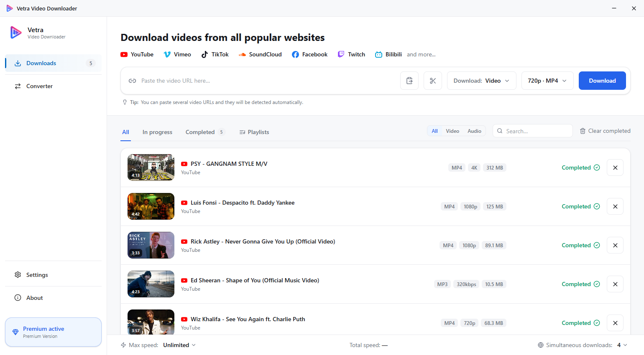Viewport: 644px width, 355px height.
Task: Switch to the All downloads tab
Action: point(125,132)
